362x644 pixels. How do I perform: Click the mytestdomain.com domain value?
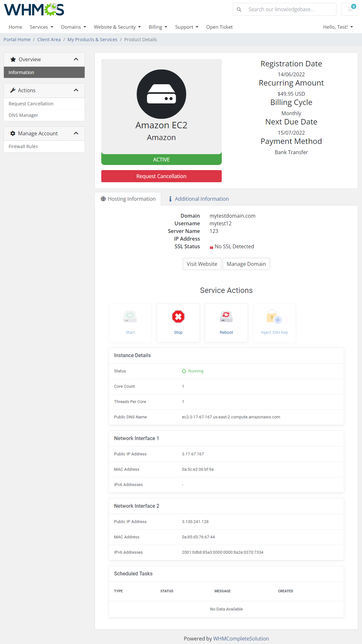click(232, 216)
